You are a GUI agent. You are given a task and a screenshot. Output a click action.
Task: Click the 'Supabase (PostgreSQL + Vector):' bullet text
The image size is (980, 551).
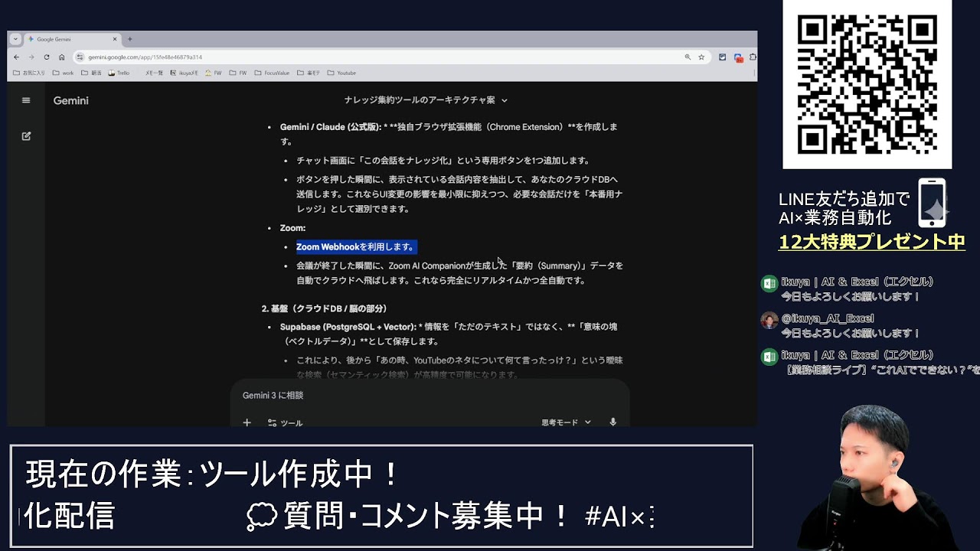coord(348,327)
